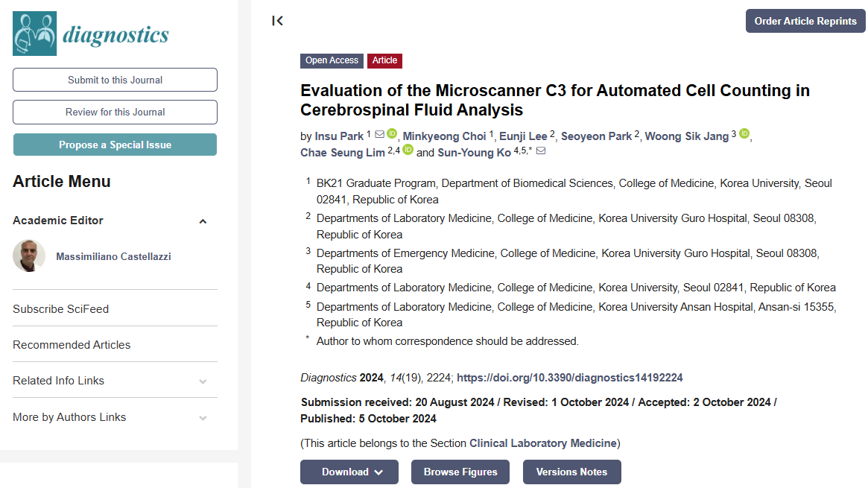Open Recommended Articles
The image size is (868, 488).
(x=72, y=345)
